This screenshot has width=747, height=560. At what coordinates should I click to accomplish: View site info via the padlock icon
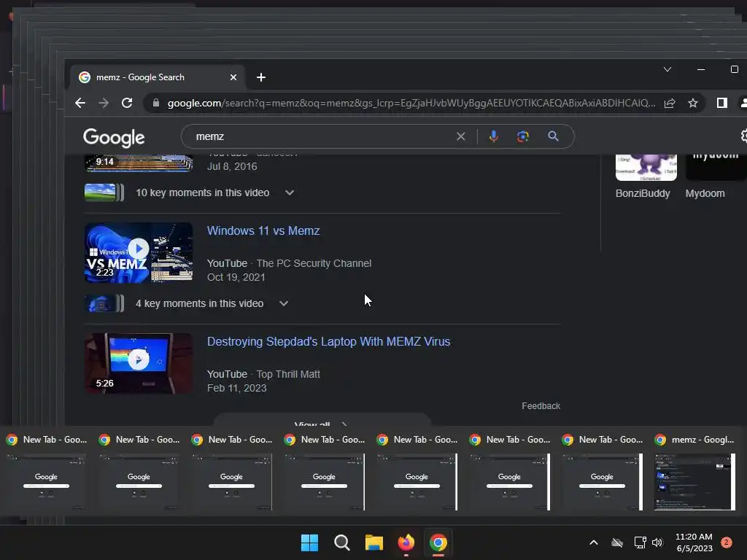pos(156,103)
